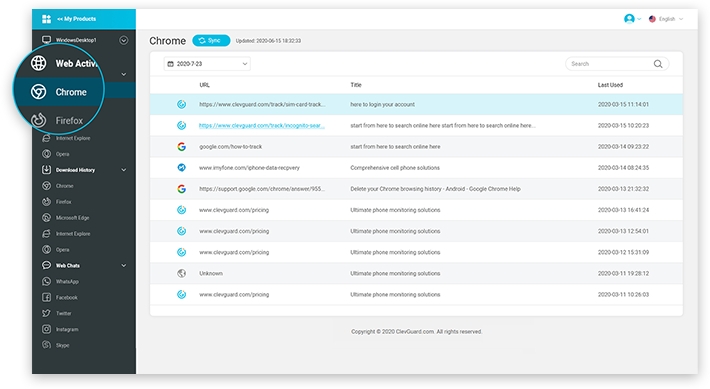This screenshot has width=710, height=389.
Task: Expand the WindowsDesktop1 device selector
Action: pyautogui.click(x=124, y=40)
